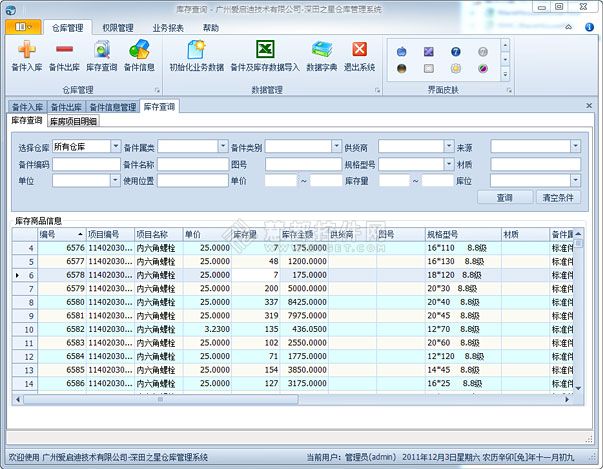Select the row with 编号 6582
The width and height of the screenshot is (603, 469).
292,329
